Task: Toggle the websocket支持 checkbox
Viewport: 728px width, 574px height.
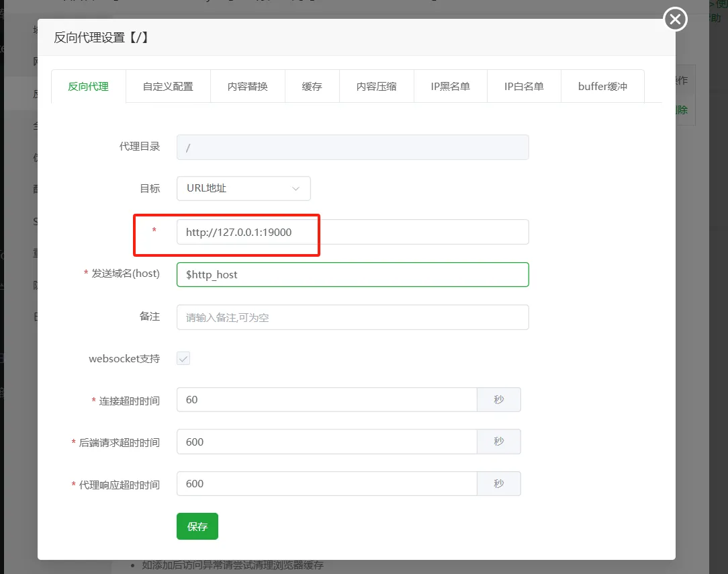Action: pyautogui.click(x=183, y=358)
